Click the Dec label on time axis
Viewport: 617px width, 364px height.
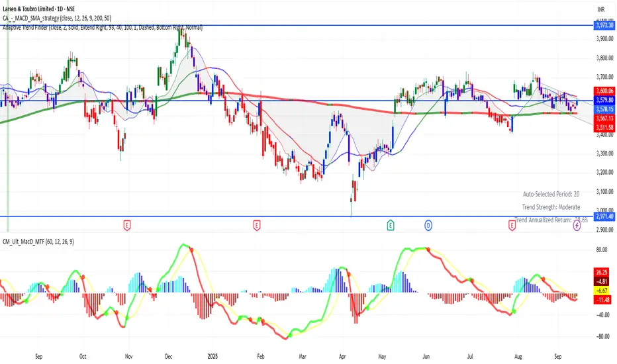[168, 357]
